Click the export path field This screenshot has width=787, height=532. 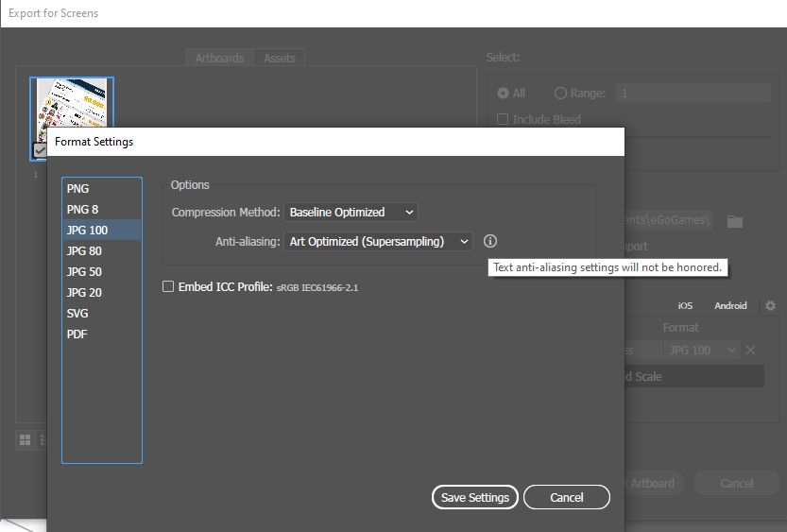click(669, 220)
